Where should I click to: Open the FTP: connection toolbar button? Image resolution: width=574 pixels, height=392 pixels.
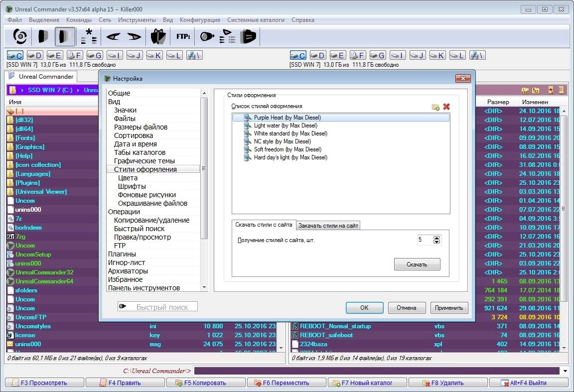[183, 36]
